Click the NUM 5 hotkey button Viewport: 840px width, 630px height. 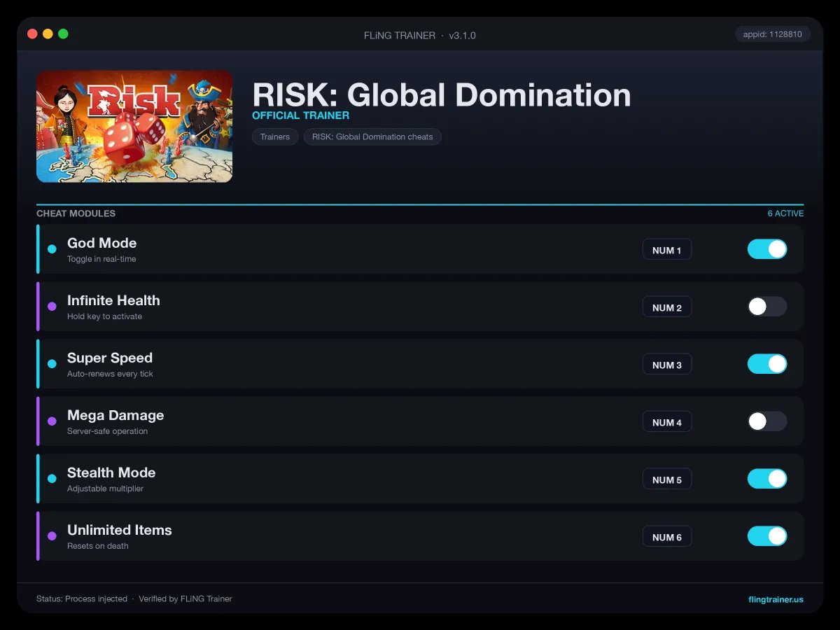coord(667,479)
